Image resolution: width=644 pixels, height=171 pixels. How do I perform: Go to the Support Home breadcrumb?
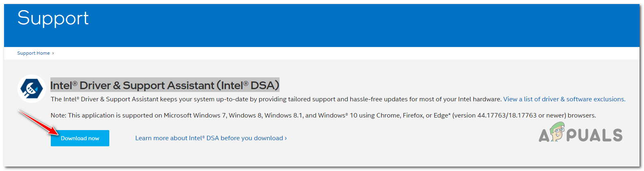(x=33, y=53)
